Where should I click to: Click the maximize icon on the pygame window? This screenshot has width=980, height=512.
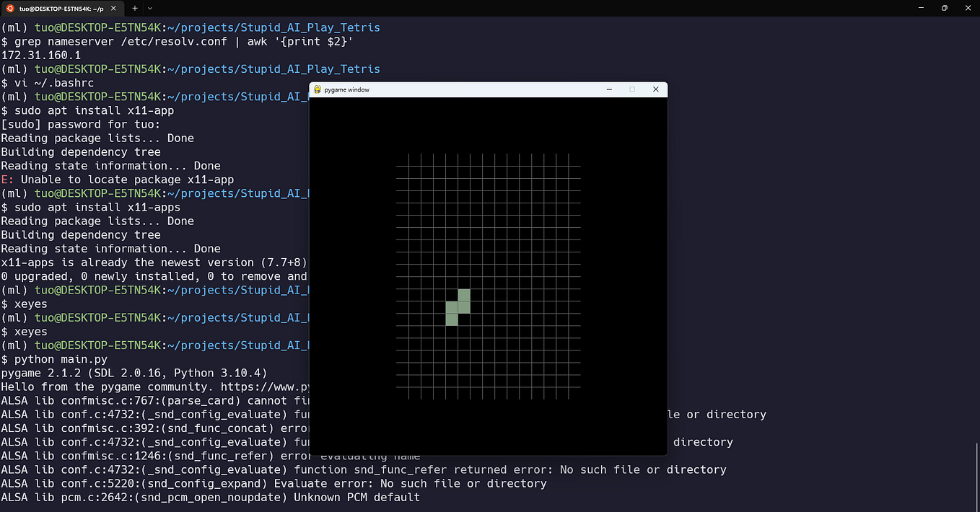click(x=632, y=89)
